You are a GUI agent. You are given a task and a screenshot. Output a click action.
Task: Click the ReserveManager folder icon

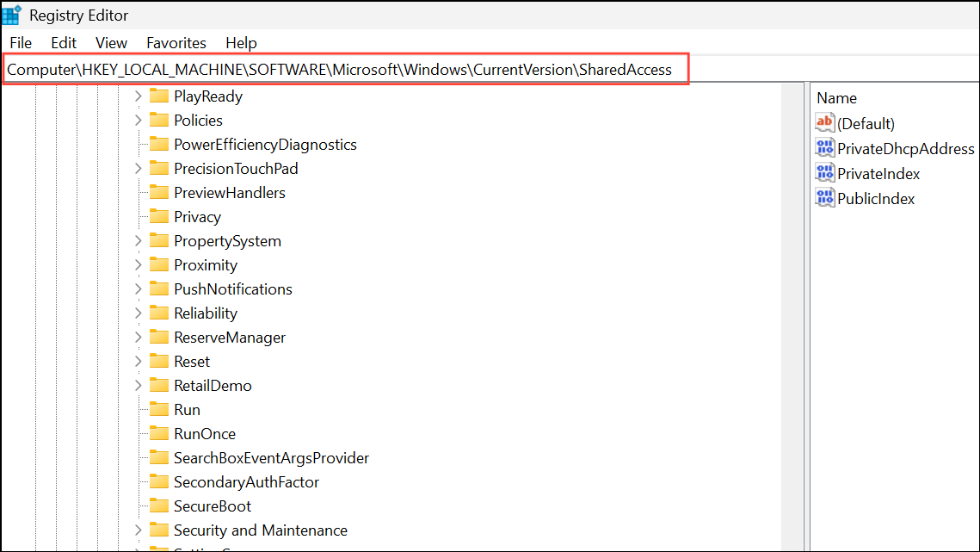coord(159,337)
